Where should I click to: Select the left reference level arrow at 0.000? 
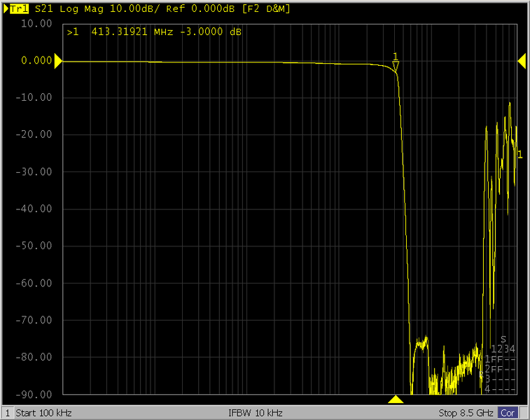point(59,61)
